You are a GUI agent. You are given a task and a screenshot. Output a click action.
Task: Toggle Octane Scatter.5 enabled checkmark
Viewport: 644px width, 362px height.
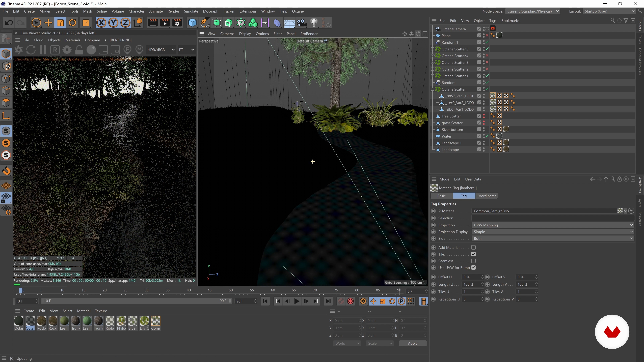pyautogui.click(x=487, y=49)
